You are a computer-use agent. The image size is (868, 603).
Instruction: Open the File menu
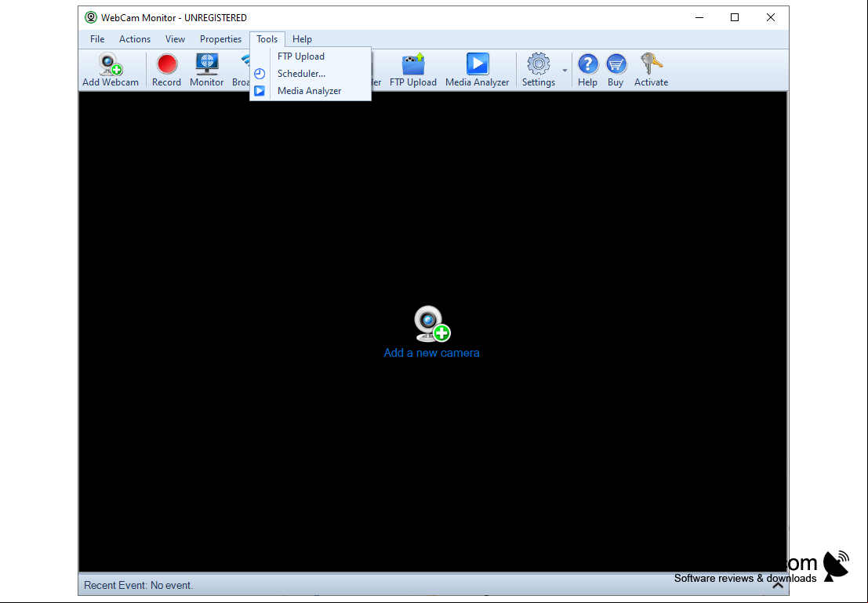point(97,39)
